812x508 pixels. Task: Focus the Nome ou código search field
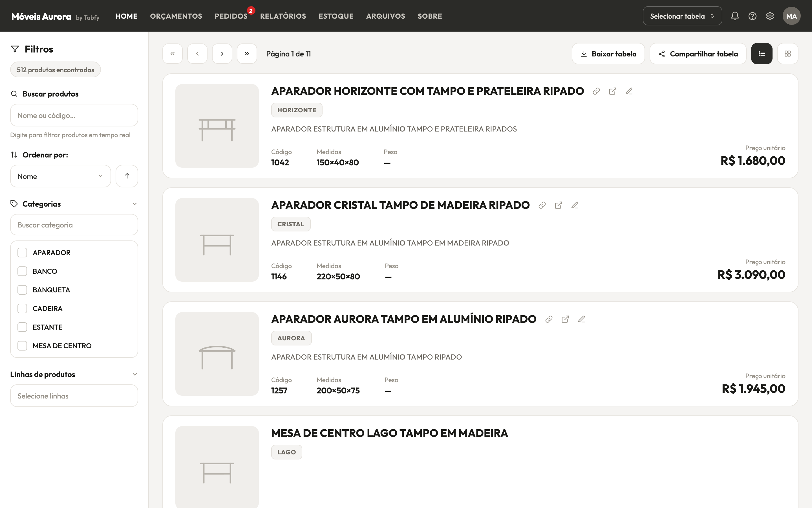tap(74, 115)
